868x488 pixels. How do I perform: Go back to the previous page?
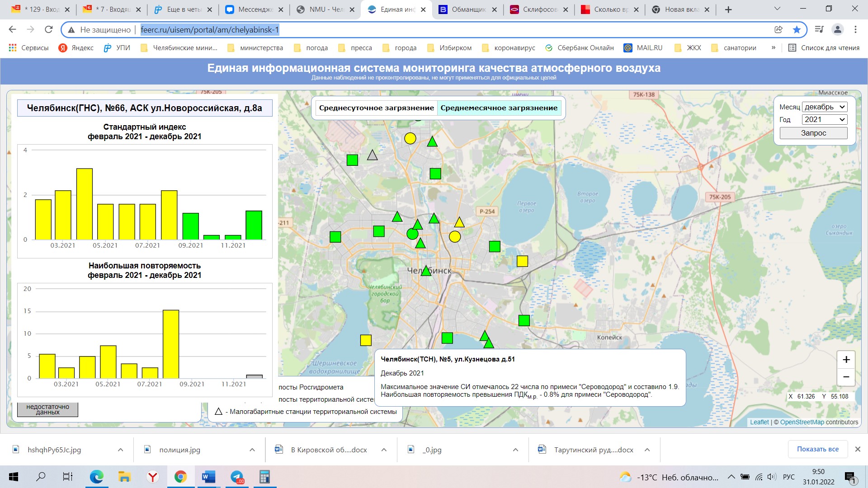12,29
